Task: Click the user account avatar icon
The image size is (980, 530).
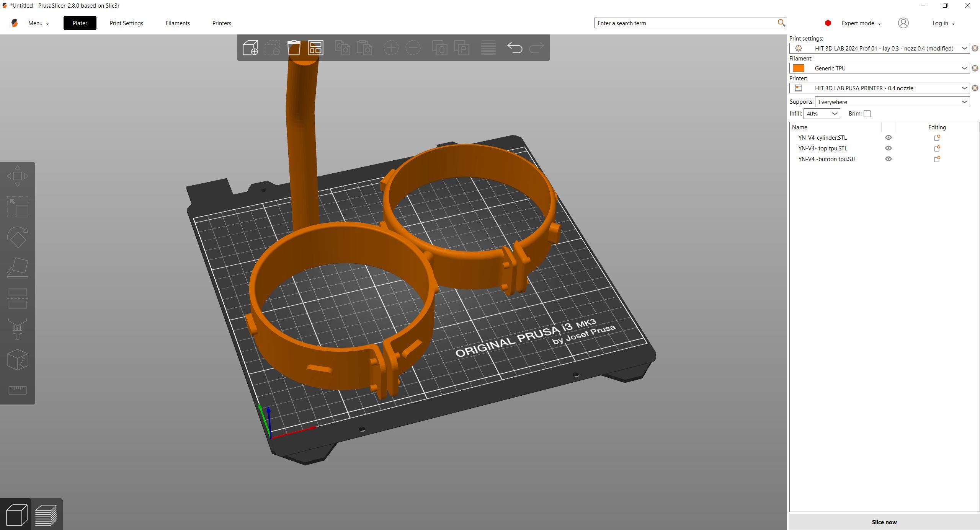Action: tap(903, 23)
